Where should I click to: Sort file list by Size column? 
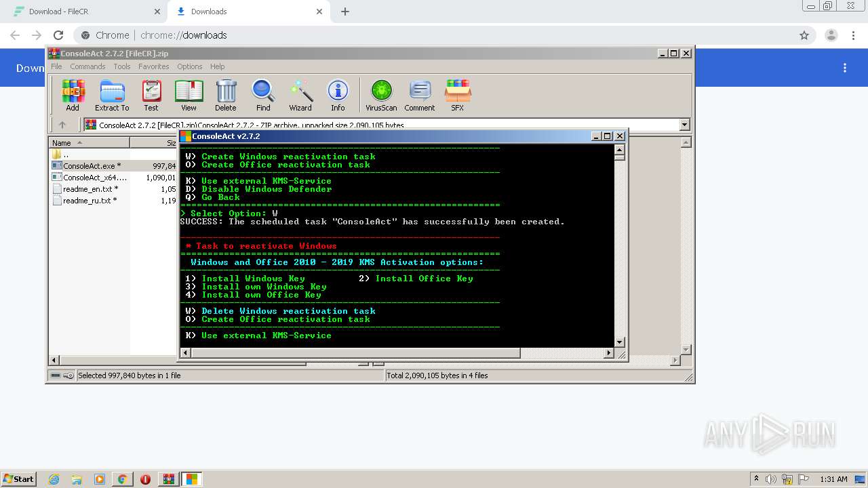point(155,143)
